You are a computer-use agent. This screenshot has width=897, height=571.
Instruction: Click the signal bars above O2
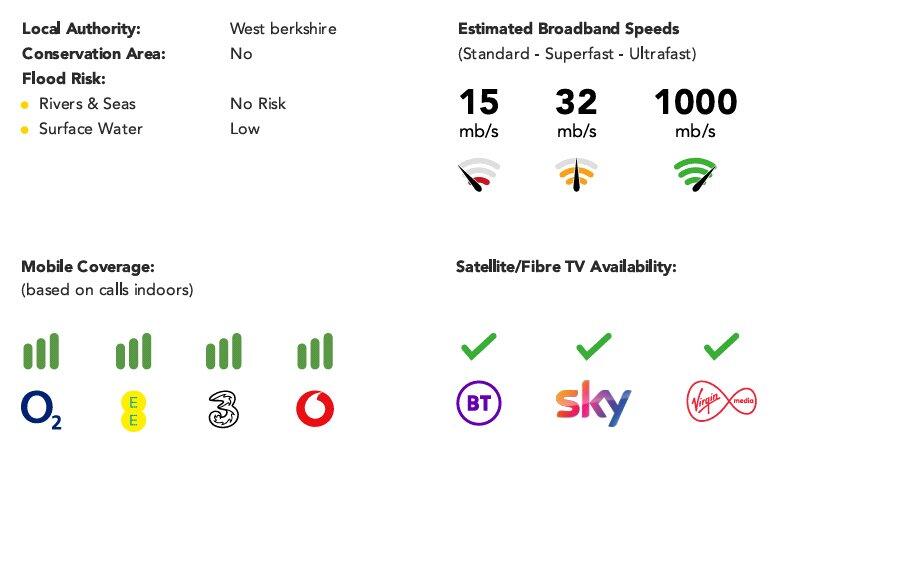tap(41, 351)
